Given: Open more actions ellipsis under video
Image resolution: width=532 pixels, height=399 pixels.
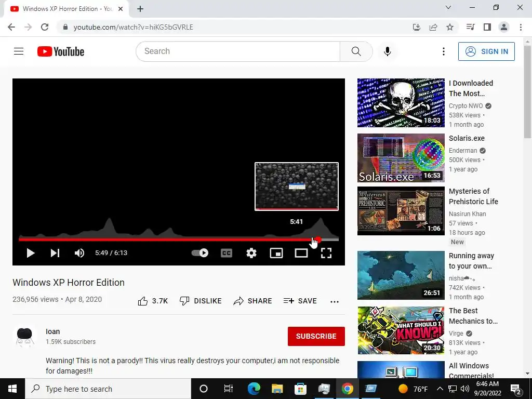Looking at the screenshot, I should click(x=335, y=302).
